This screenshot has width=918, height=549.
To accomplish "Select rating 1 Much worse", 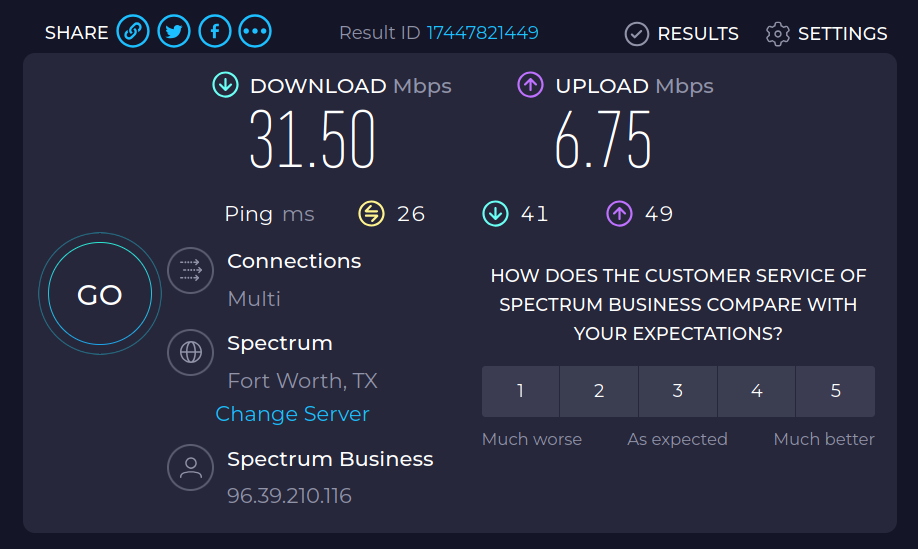I will [x=520, y=391].
